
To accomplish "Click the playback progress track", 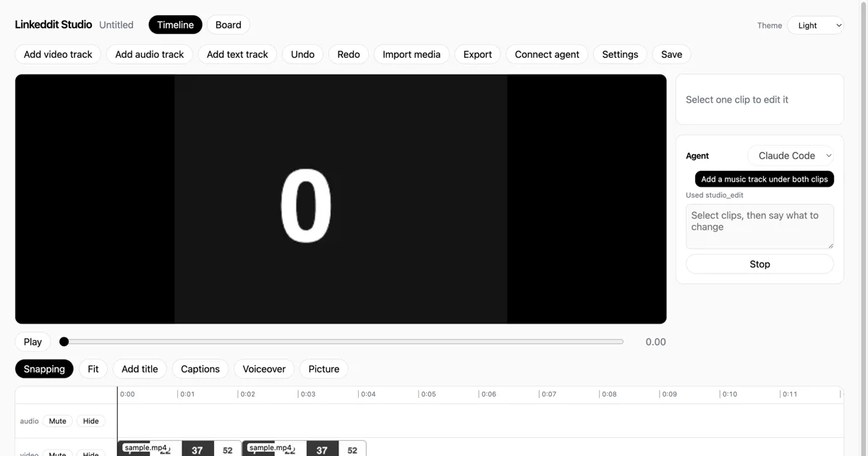I will pos(341,342).
